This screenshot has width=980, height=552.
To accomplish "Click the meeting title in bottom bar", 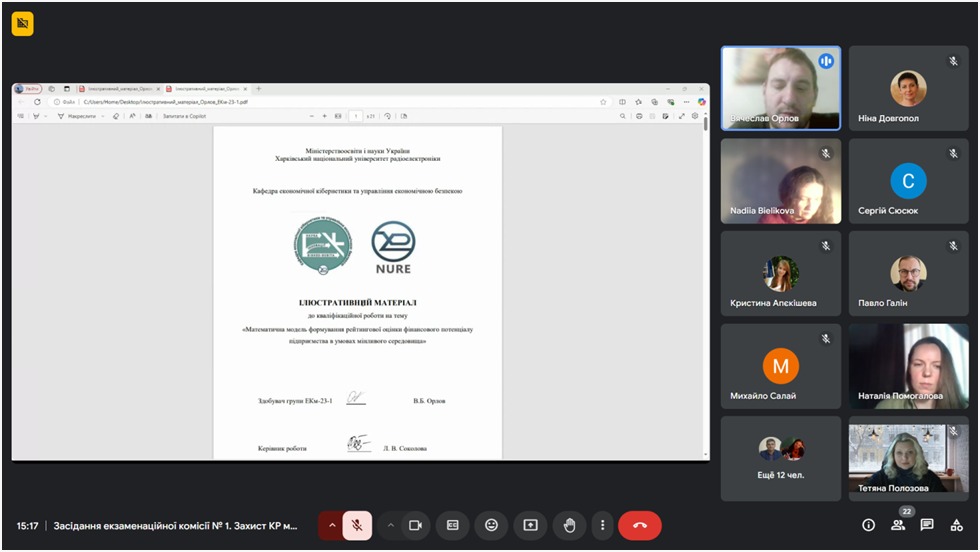I will (175, 525).
